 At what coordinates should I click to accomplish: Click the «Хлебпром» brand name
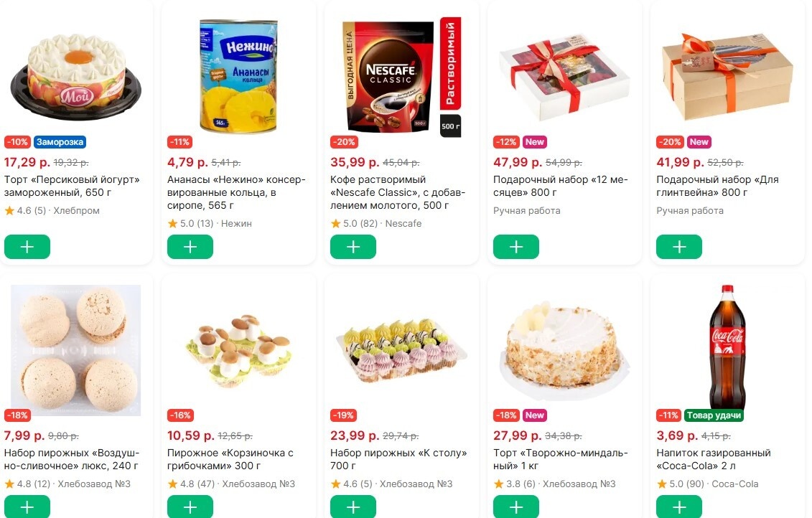point(76,210)
